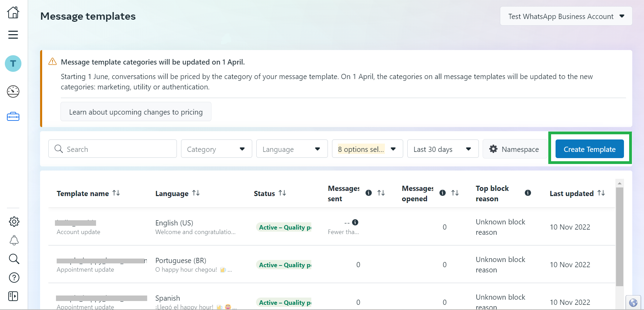The height and width of the screenshot is (310, 644).
Task: Open the account overview dashboard gauge icon
Action: [x=13, y=91]
